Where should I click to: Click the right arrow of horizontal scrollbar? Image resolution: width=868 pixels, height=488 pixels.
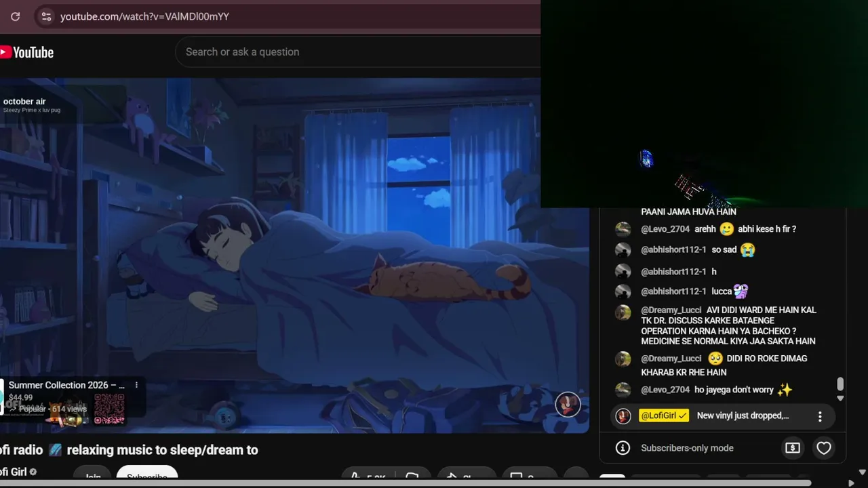coord(851,483)
